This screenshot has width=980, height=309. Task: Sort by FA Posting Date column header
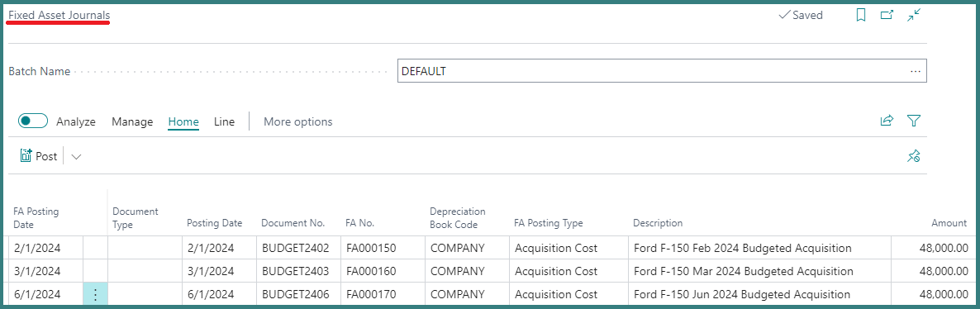[36, 217]
